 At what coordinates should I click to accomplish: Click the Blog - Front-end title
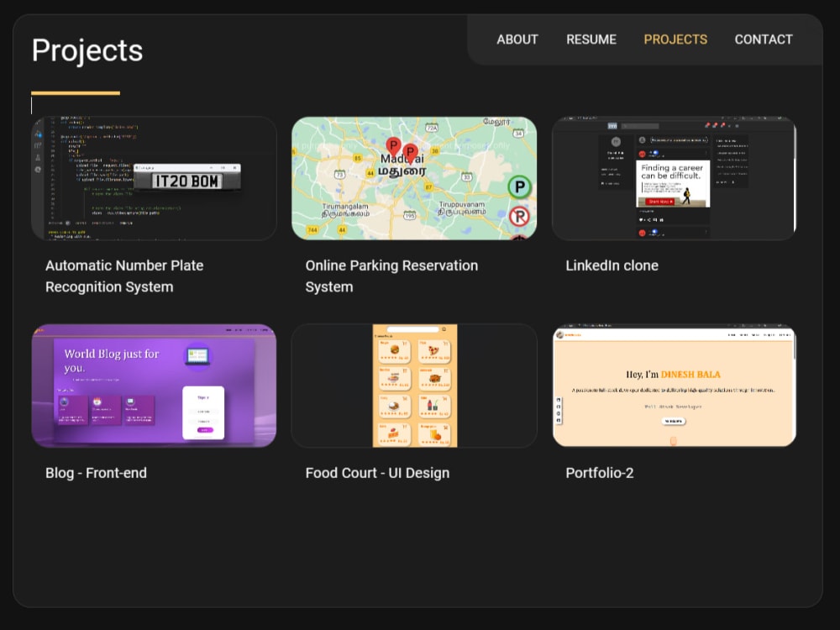pyautogui.click(x=96, y=473)
